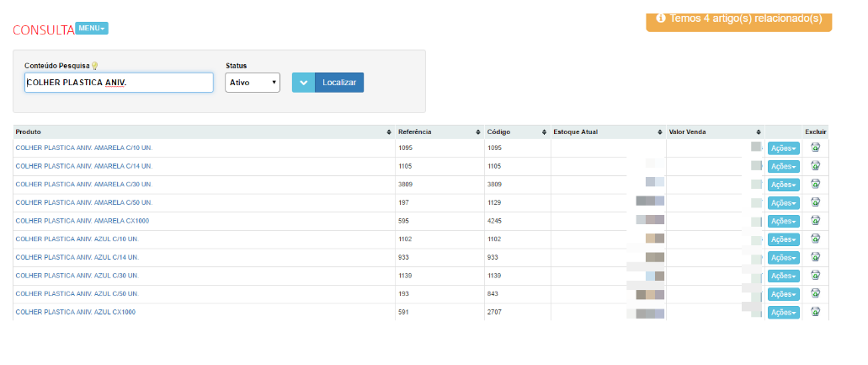The height and width of the screenshot is (365, 868).
Task: Open the MENU dropdown next to Consulta
Action: point(92,29)
